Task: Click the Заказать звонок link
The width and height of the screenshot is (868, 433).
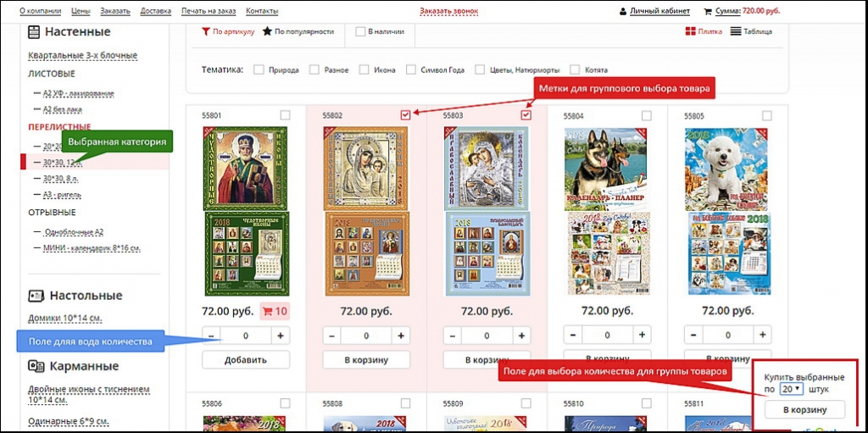Action: coord(448,11)
